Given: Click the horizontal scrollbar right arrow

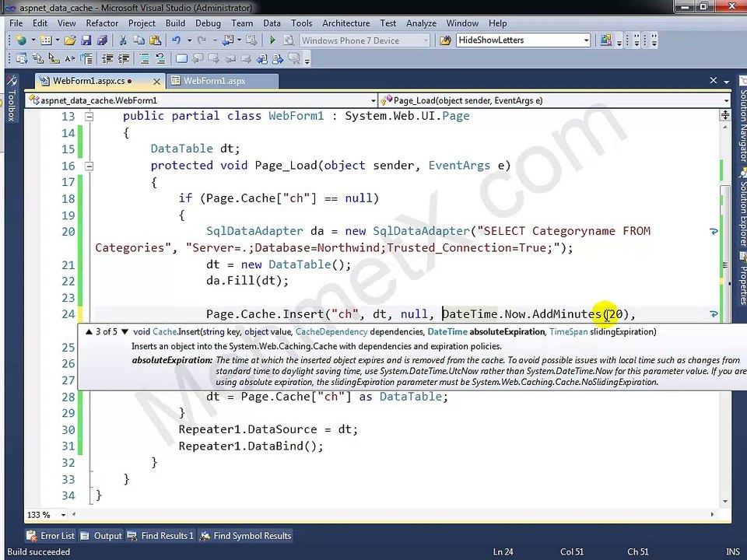Looking at the screenshot, I should coord(712,514).
